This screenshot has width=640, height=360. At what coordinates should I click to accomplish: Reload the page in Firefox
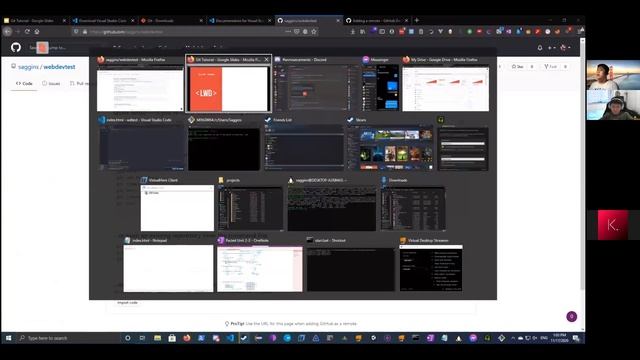27,31
